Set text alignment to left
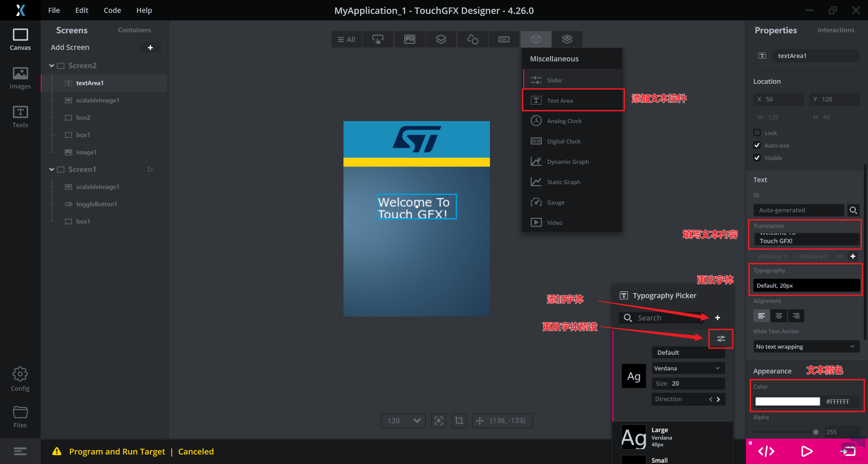 pos(762,316)
